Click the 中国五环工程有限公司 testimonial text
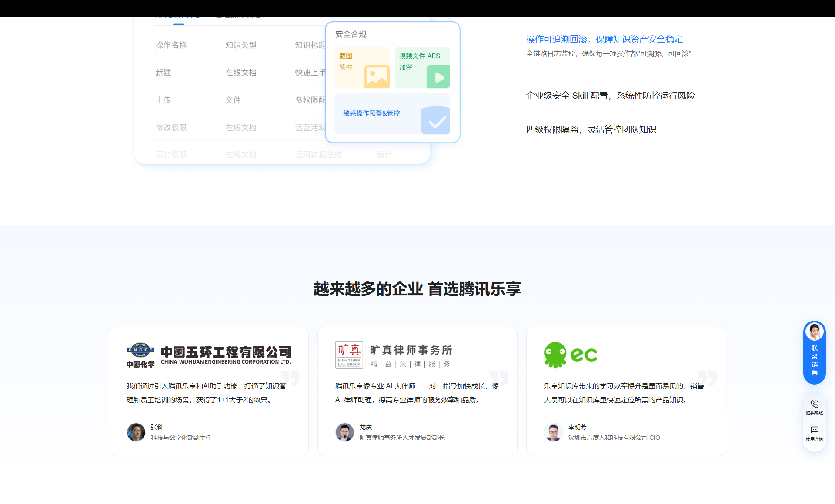The height and width of the screenshot is (504, 835). click(207, 393)
